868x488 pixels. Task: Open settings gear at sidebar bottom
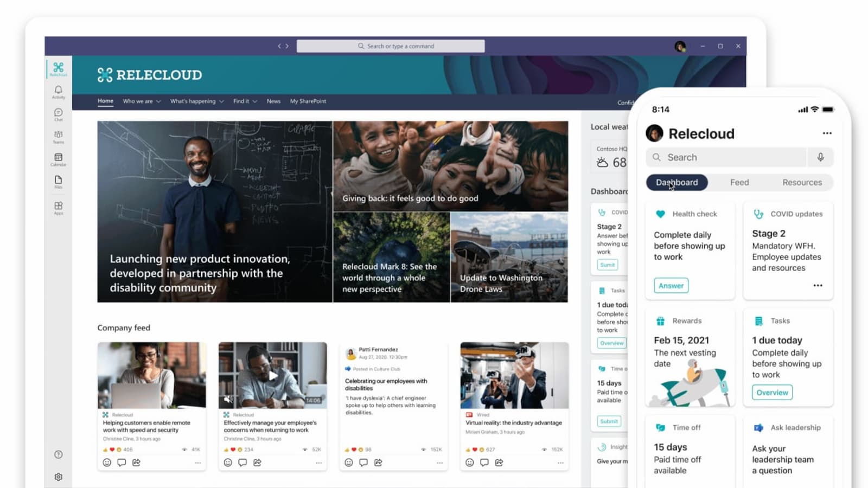tap(58, 477)
